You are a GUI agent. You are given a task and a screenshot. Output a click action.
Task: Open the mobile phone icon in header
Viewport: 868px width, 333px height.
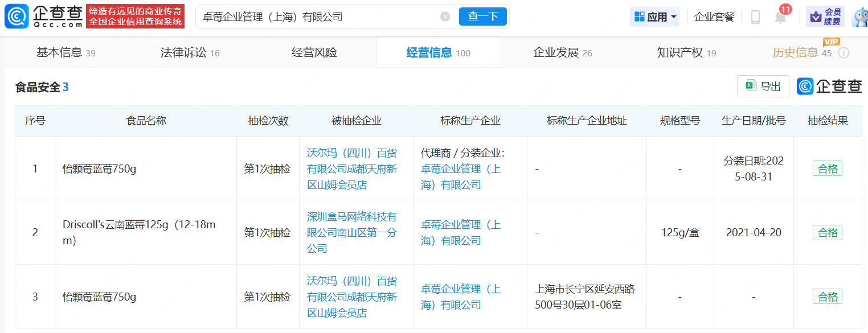pyautogui.click(x=756, y=17)
